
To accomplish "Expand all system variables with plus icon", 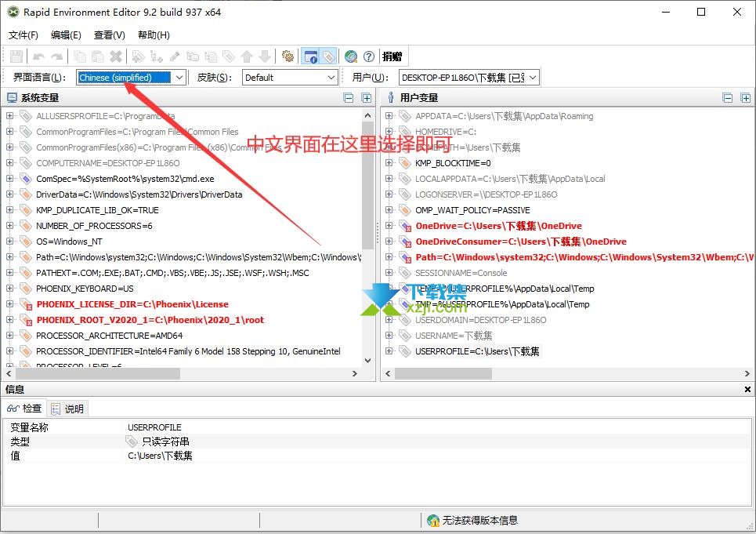I will coord(367,98).
